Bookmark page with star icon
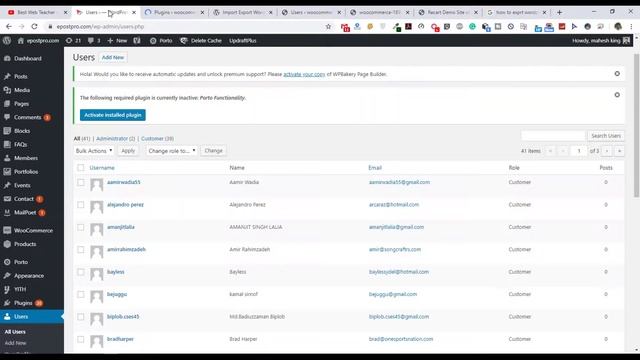This screenshot has height=360, width=640. (x=328, y=27)
